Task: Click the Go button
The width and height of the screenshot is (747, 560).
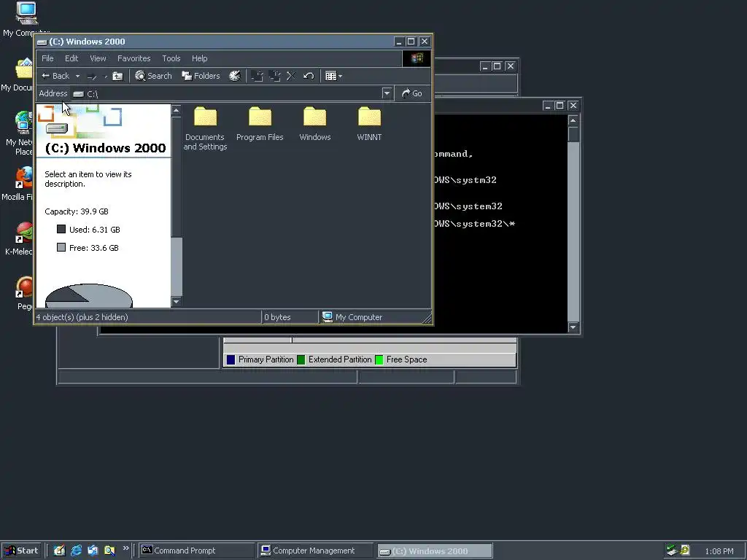Action: coord(412,93)
